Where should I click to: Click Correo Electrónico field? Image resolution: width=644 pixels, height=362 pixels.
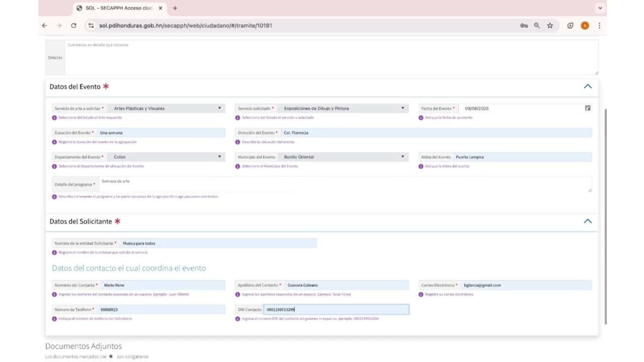[x=526, y=285]
